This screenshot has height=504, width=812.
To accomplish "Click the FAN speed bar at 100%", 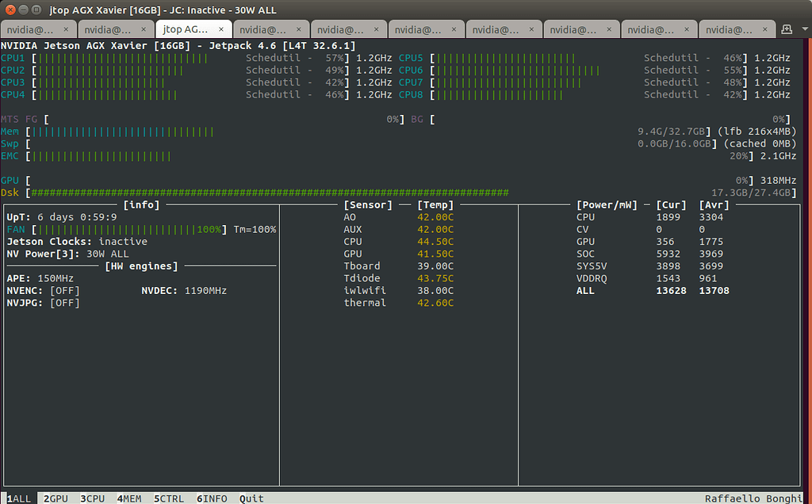I will 131,229.
